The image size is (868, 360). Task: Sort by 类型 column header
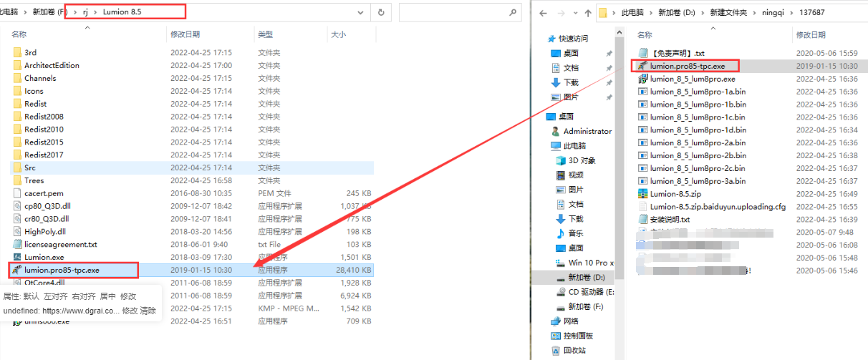[266, 34]
